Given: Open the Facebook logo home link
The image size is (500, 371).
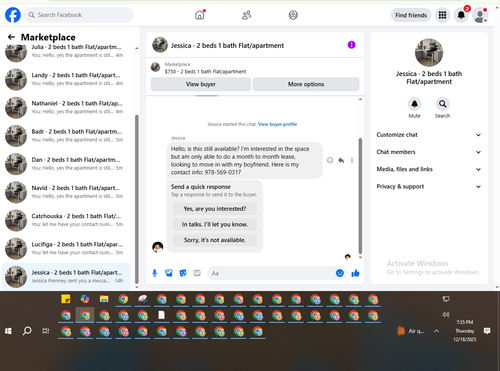Looking at the screenshot, I should coord(13,15).
